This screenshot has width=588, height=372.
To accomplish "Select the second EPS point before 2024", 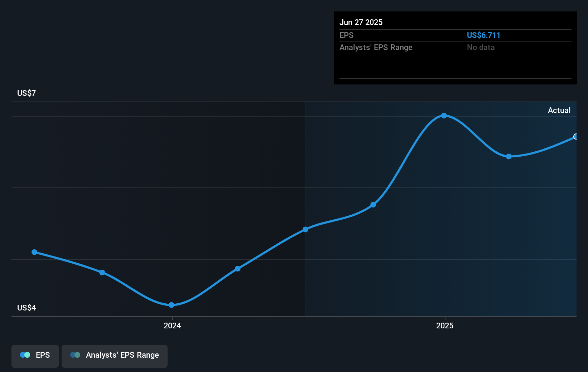I will [102, 273].
